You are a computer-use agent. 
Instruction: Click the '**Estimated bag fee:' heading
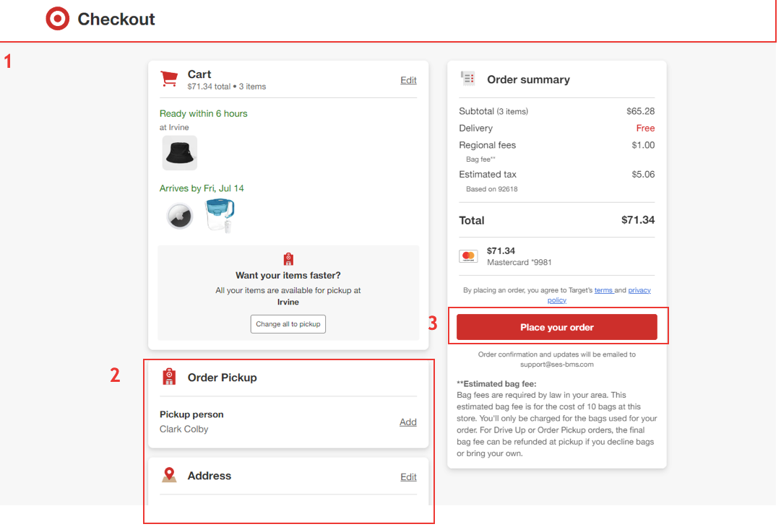496,384
